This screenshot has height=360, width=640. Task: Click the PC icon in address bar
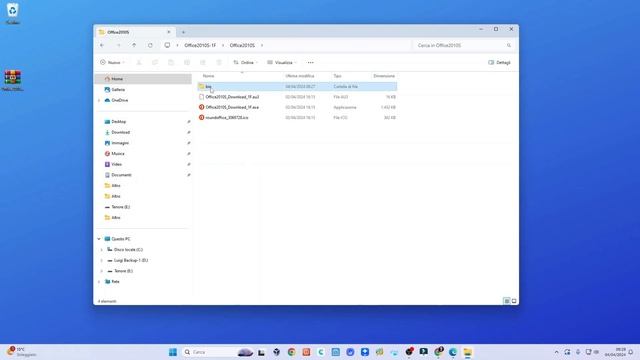point(167,45)
